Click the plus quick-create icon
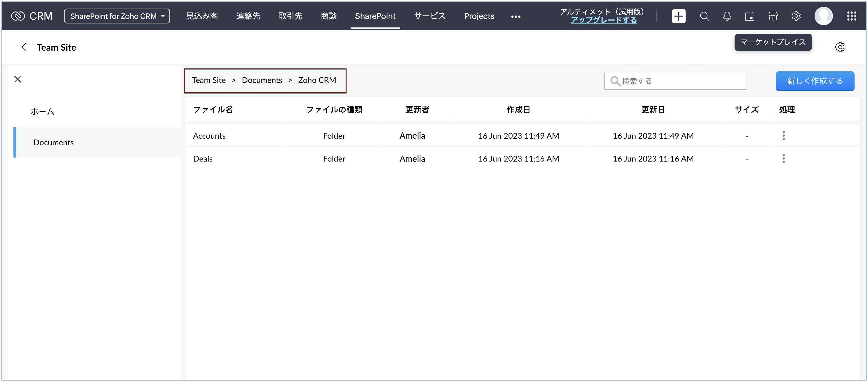The width and height of the screenshot is (868, 382). click(678, 16)
